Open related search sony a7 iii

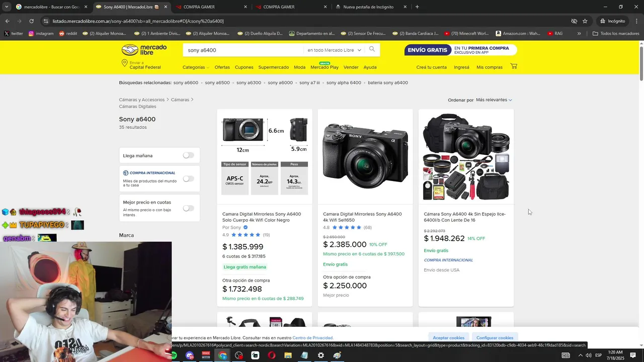[x=309, y=82]
